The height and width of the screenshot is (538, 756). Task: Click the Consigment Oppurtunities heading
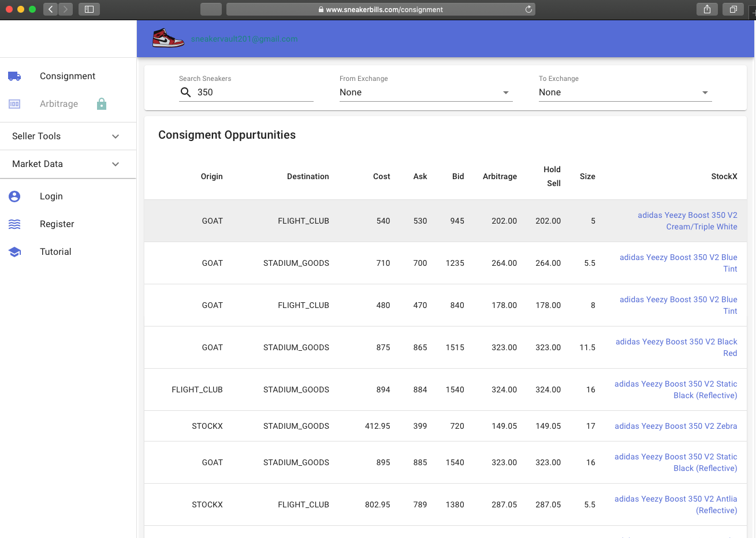tap(227, 135)
